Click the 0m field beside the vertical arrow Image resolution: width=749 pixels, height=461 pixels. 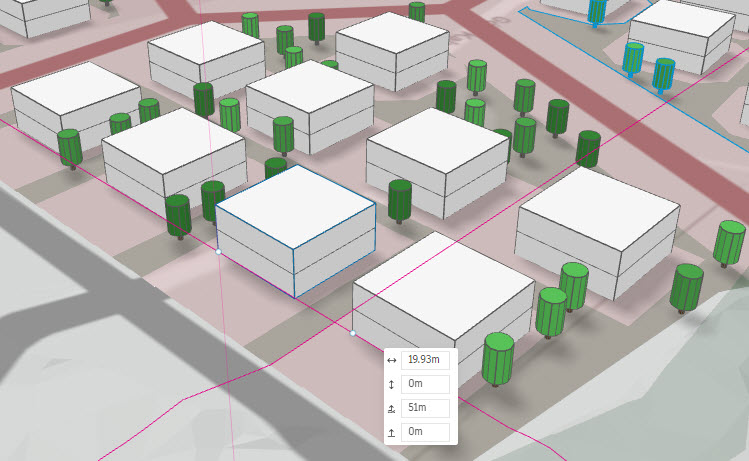click(x=427, y=384)
